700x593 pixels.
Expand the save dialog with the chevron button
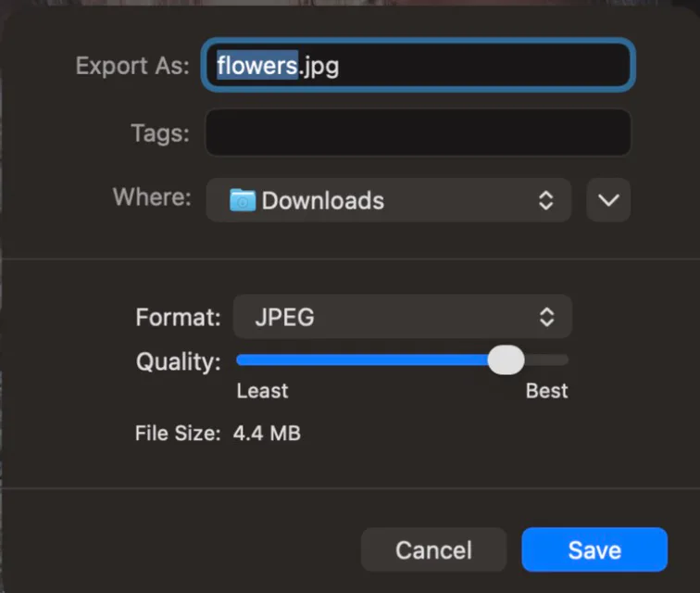coord(608,200)
